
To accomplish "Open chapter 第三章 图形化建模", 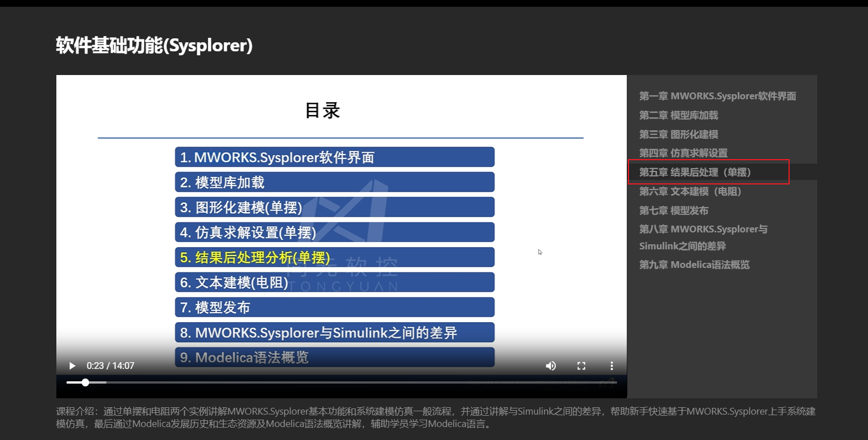I will [679, 135].
